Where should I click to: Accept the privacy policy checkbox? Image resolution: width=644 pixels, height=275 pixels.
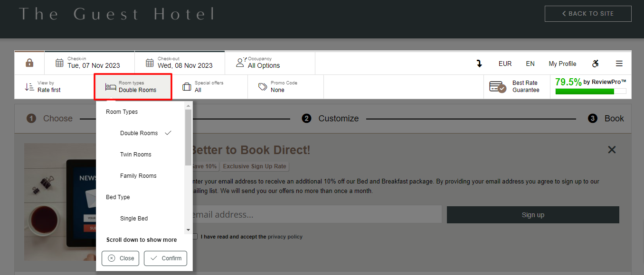click(195, 237)
